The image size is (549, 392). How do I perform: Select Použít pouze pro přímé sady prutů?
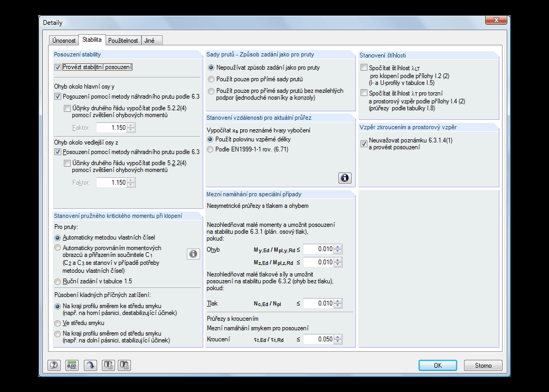(x=211, y=80)
